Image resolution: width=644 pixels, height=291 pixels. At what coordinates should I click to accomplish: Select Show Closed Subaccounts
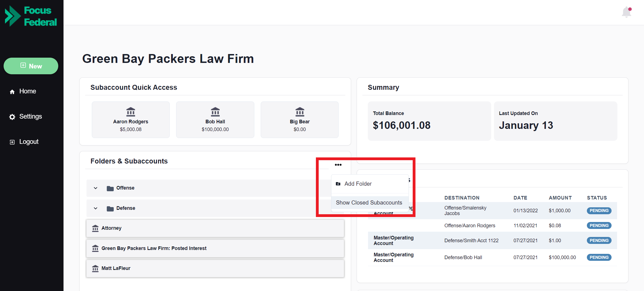coord(370,203)
